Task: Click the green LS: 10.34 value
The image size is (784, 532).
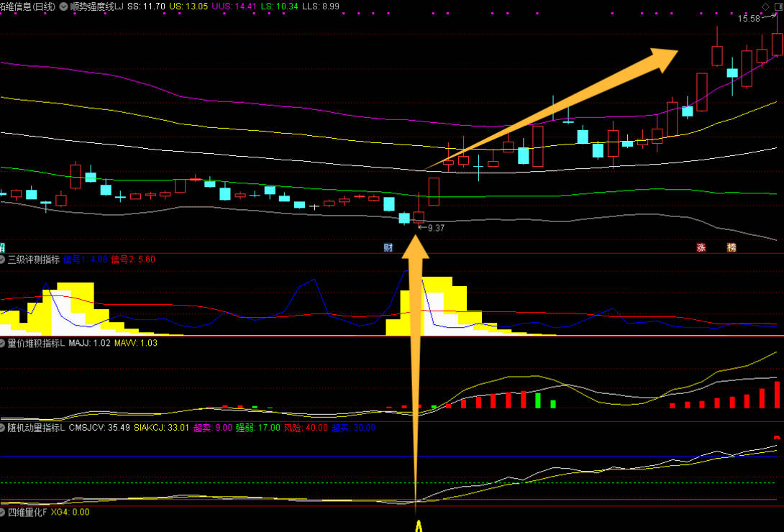Action: point(280,6)
